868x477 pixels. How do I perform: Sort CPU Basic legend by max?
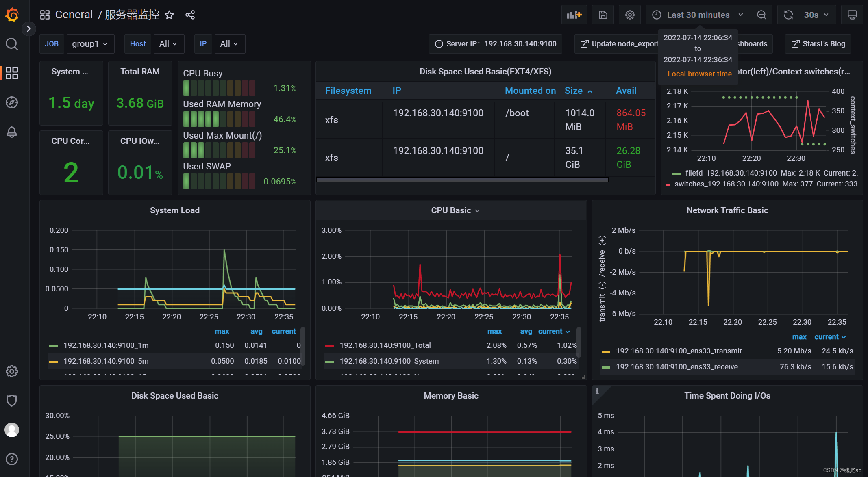[495, 332]
